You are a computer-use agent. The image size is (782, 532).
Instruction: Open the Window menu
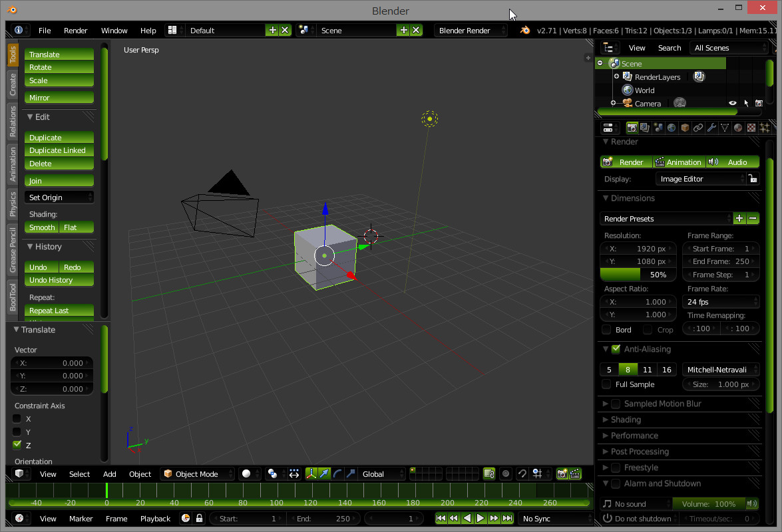(x=114, y=31)
